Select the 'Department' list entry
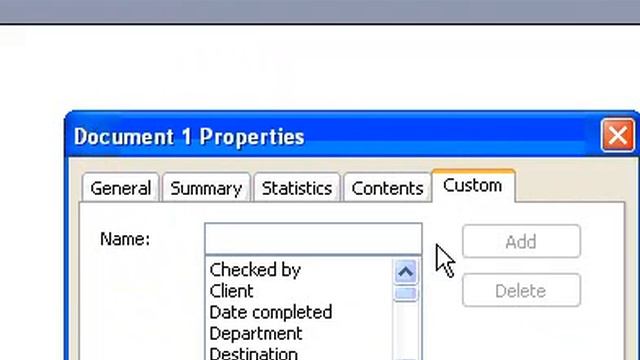The height and width of the screenshot is (360, 640). [256, 333]
